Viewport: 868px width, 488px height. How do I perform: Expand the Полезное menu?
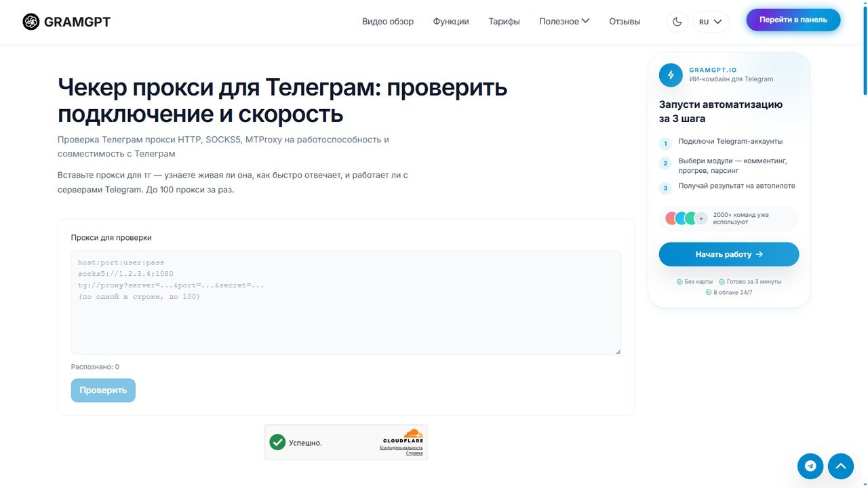[564, 22]
